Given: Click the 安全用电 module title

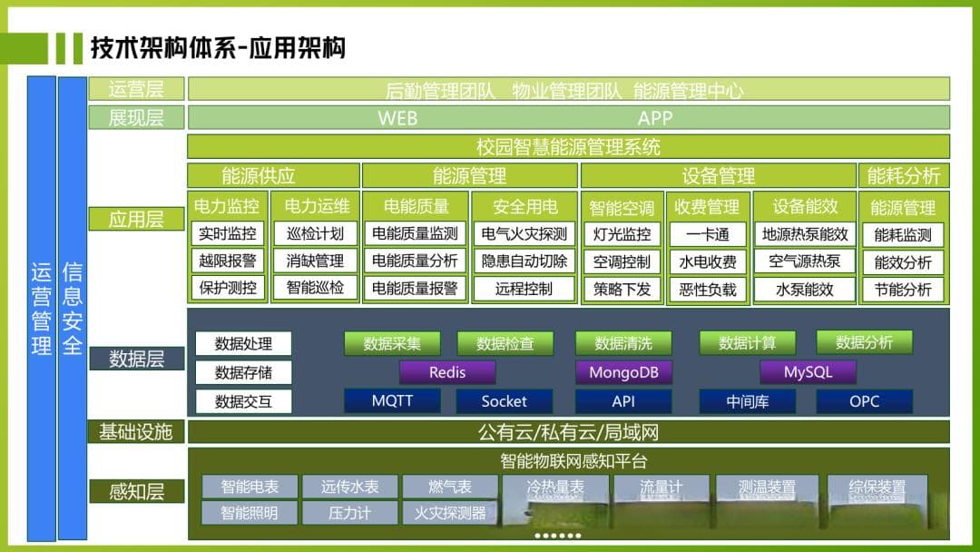Looking at the screenshot, I should pyautogui.click(x=525, y=206).
